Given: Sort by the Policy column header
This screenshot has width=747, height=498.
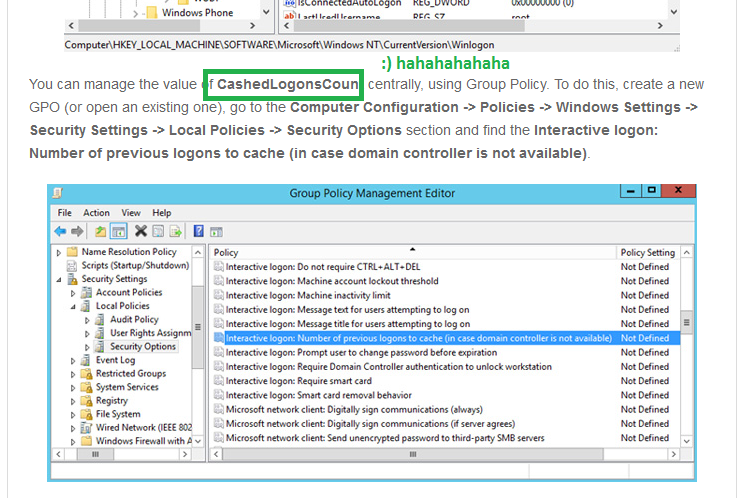Looking at the screenshot, I should [x=413, y=252].
